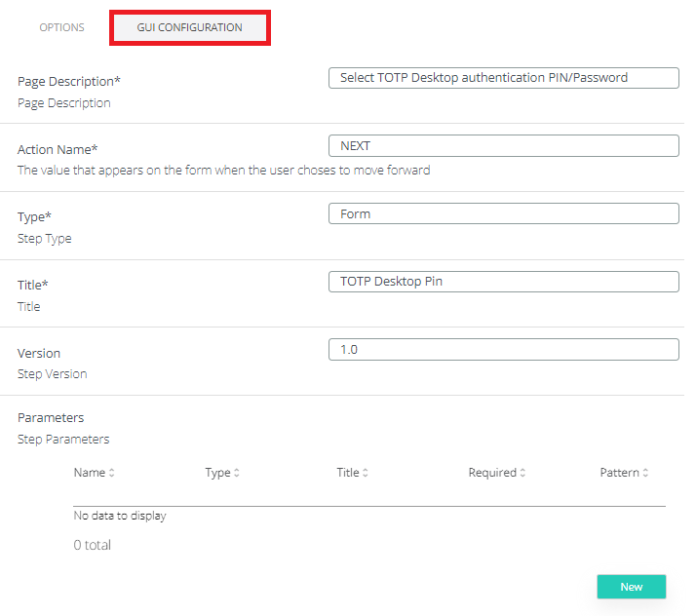
Task: Edit the Title field with TOTP Desktop Pin
Action: 503,282
